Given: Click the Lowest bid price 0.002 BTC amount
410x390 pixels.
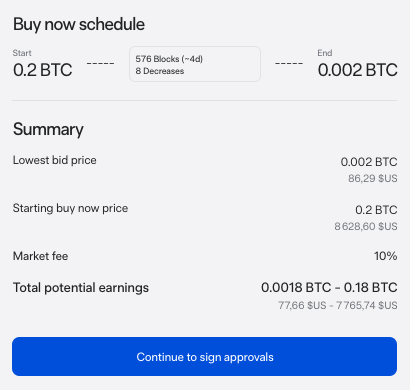Looking at the screenshot, I should pos(369,162).
